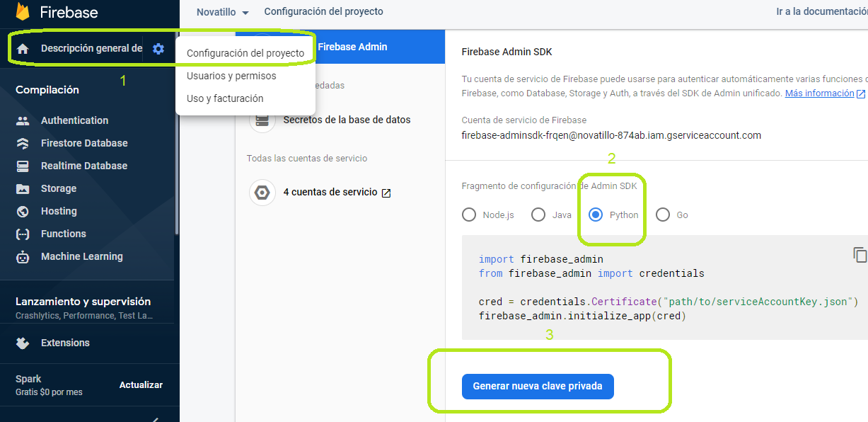This screenshot has width=868, height=422.
Task: Collapse the sidebar with bottom chevron
Action: [155, 419]
